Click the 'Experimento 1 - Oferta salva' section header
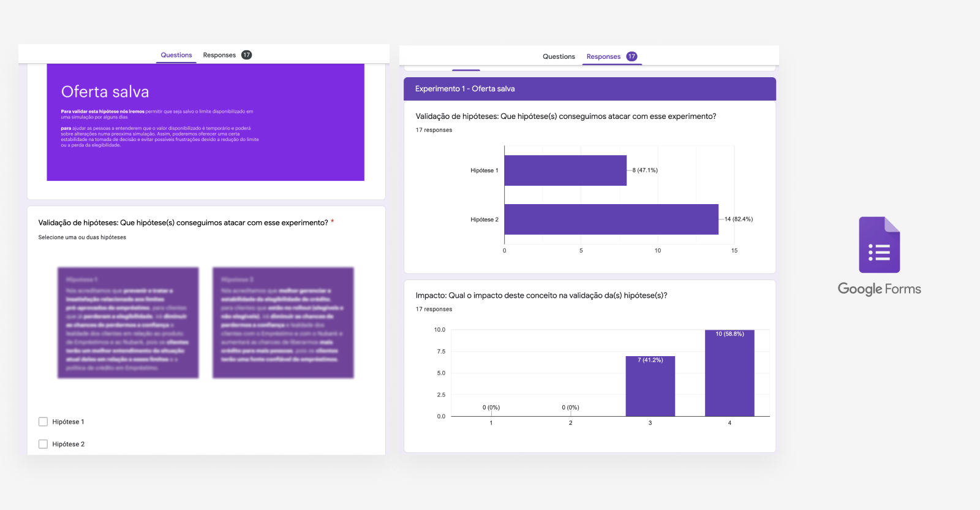The height and width of the screenshot is (510, 980). (465, 89)
